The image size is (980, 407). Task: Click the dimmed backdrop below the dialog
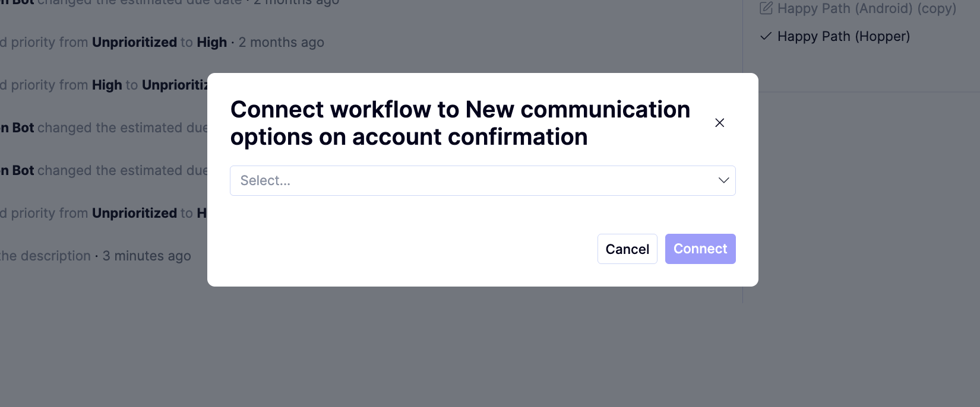(482, 347)
